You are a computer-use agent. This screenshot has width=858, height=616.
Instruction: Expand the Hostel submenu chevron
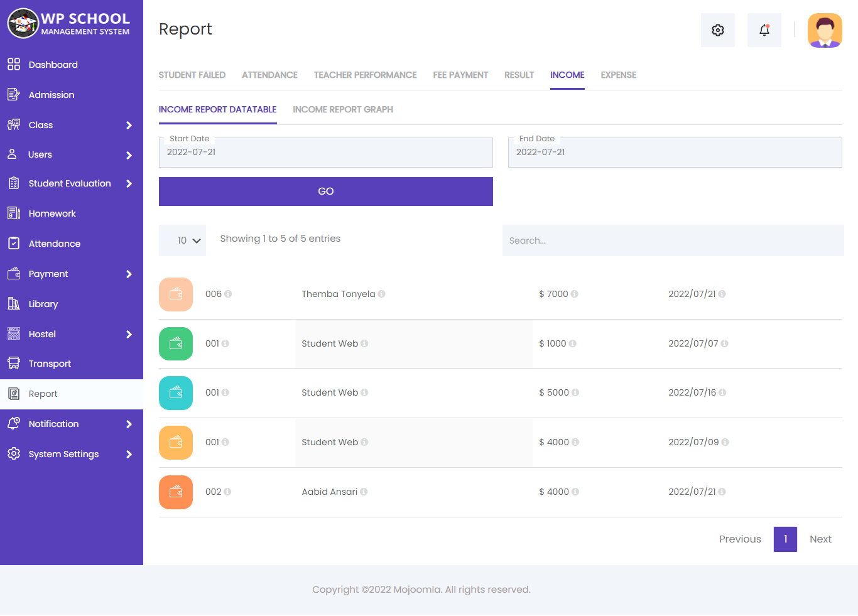(x=129, y=334)
